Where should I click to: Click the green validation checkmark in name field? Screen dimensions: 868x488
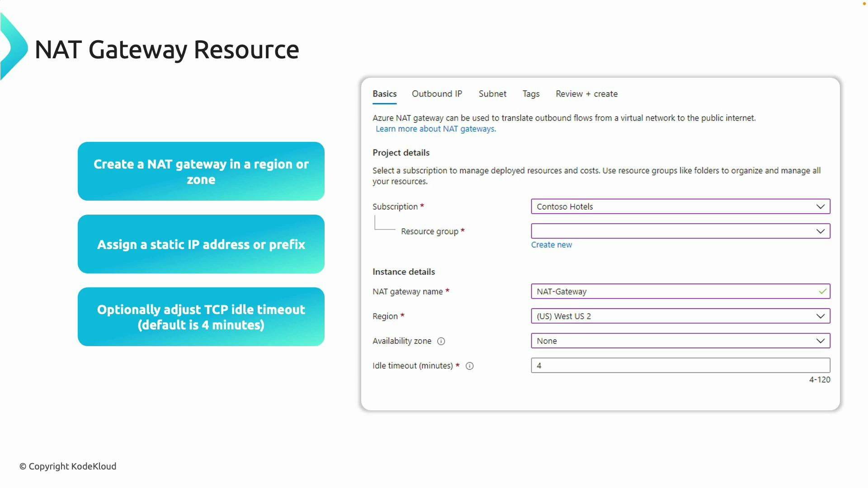pos(822,291)
